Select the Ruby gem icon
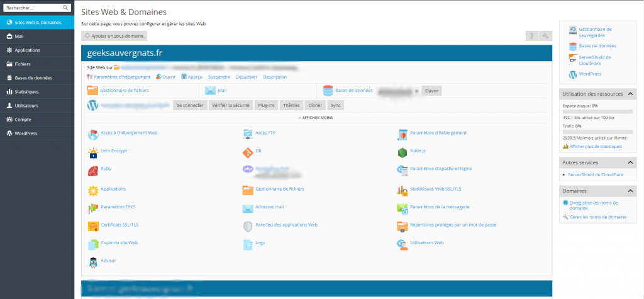 point(93,169)
